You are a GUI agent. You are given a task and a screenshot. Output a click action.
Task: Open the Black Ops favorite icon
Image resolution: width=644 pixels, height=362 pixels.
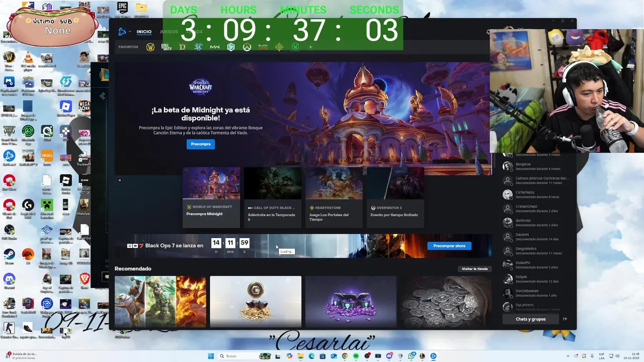[263, 47]
